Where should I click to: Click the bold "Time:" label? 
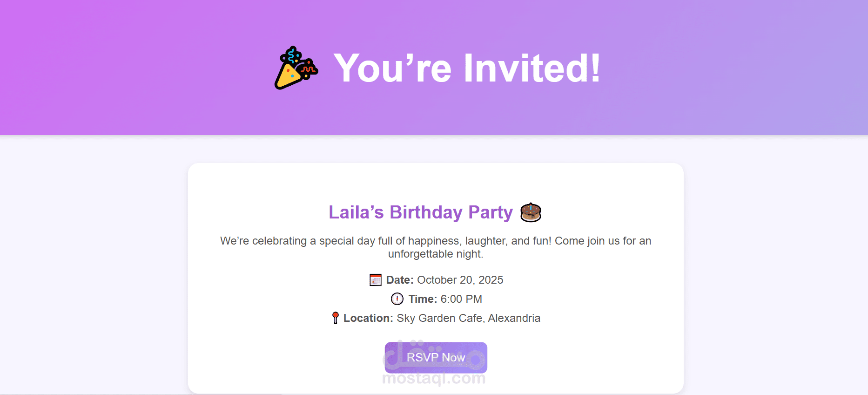pyautogui.click(x=423, y=299)
